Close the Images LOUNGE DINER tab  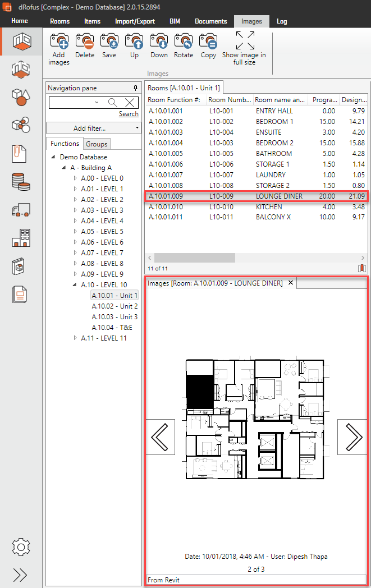pyautogui.click(x=291, y=283)
